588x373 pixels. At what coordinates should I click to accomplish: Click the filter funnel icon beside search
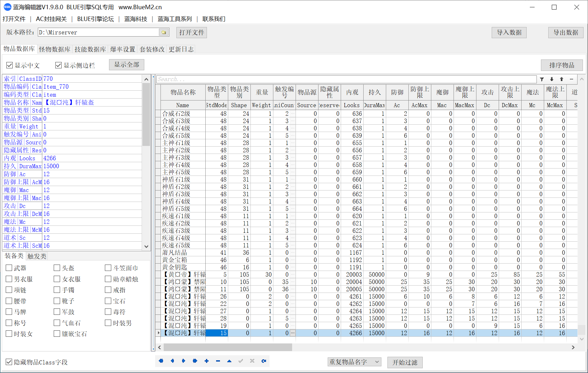(x=542, y=79)
